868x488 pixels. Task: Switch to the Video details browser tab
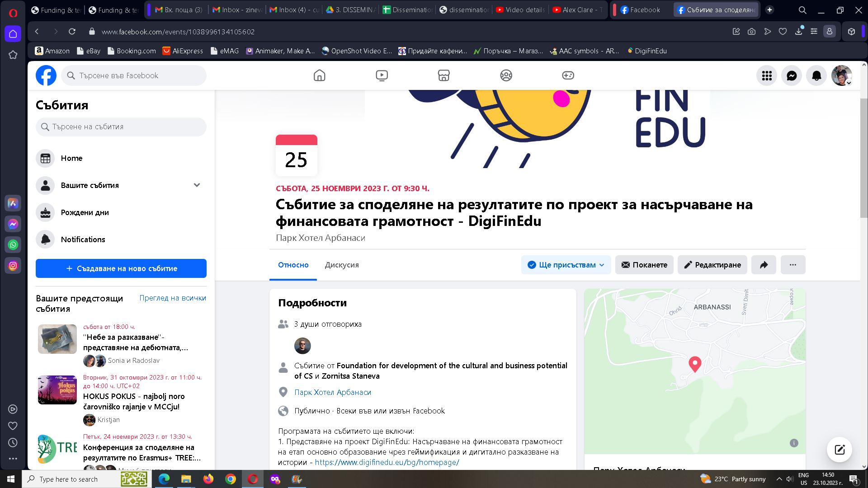(x=520, y=9)
